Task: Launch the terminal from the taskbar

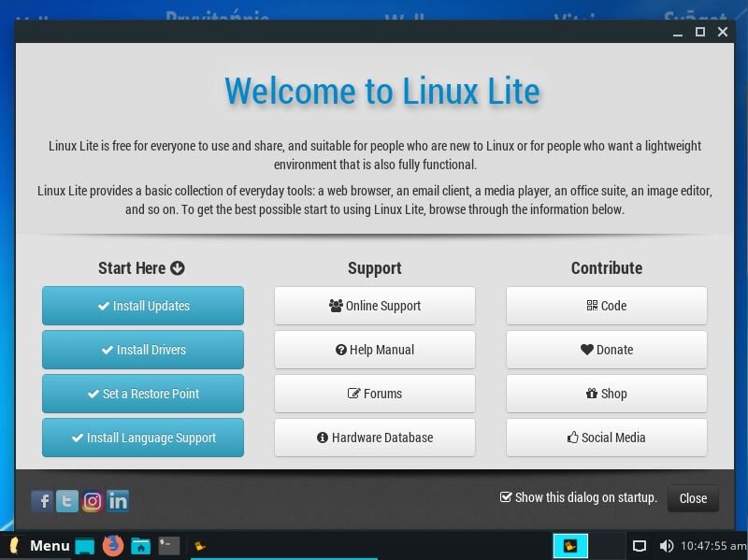Action: coord(169,545)
